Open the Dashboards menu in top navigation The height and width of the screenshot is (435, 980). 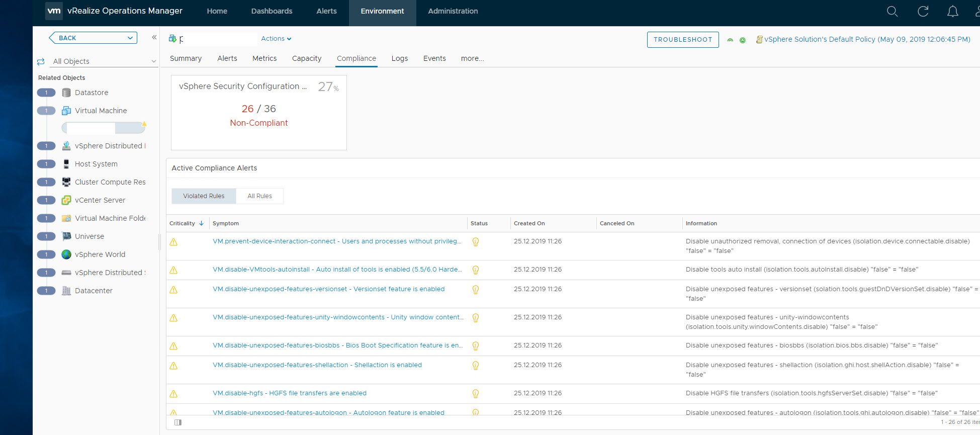(x=272, y=11)
